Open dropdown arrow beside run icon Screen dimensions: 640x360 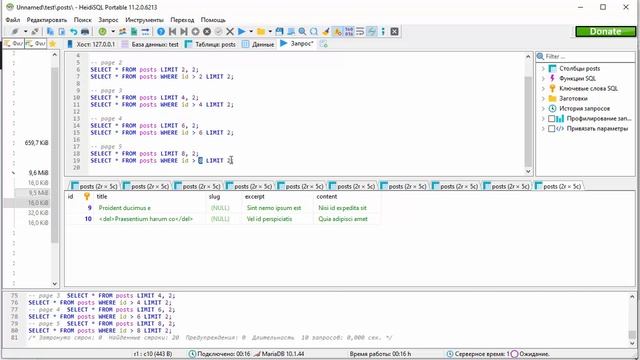tap(251, 31)
